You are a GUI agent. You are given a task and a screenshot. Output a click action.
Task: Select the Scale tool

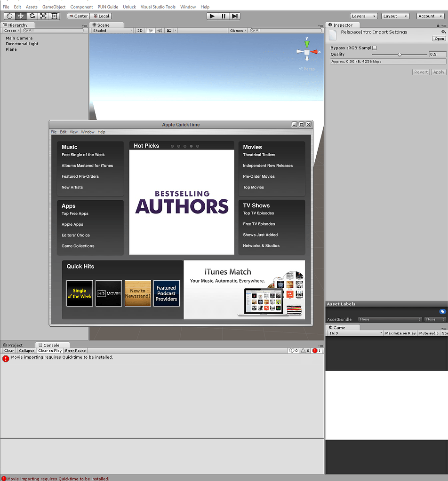pos(43,16)
